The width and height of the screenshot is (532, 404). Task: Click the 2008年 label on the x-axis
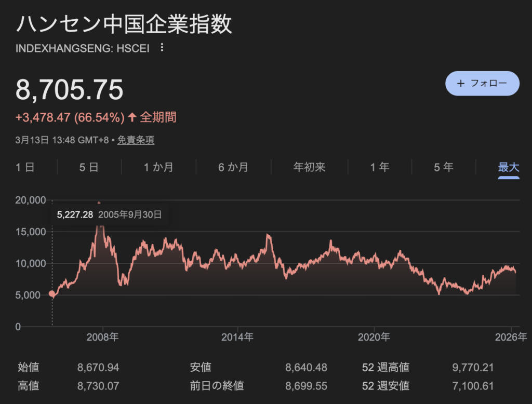103,337
